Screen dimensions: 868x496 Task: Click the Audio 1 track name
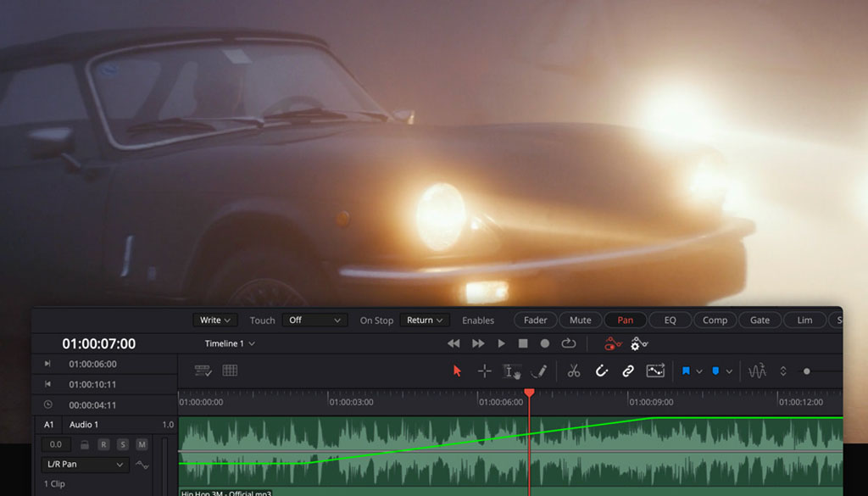point(84,425)
